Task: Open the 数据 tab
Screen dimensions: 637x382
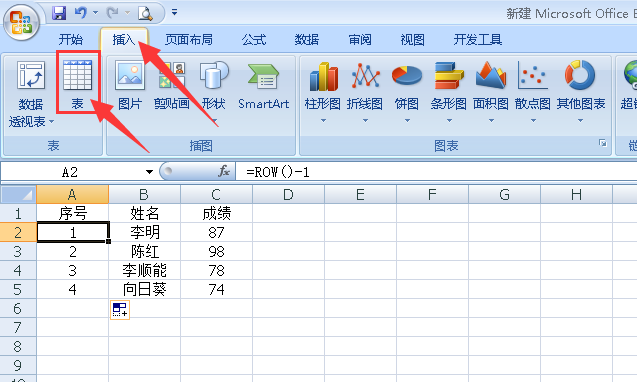Action: click(x=307, y=39)
